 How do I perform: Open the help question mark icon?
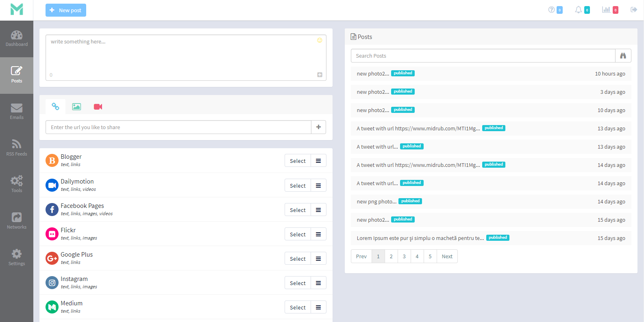551,10
